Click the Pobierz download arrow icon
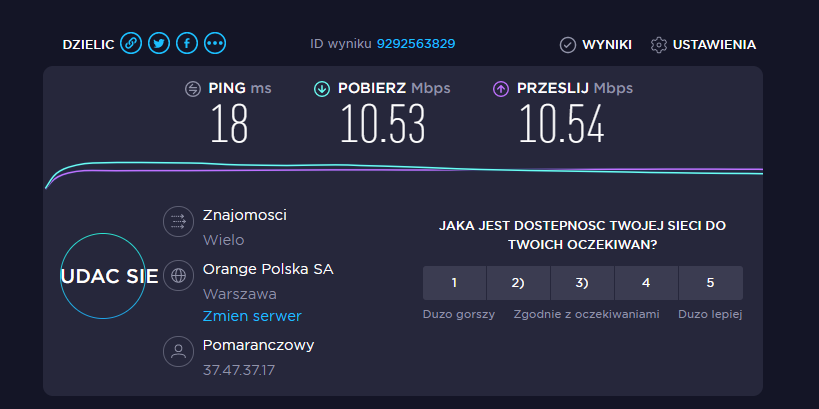 click(322, 89)
